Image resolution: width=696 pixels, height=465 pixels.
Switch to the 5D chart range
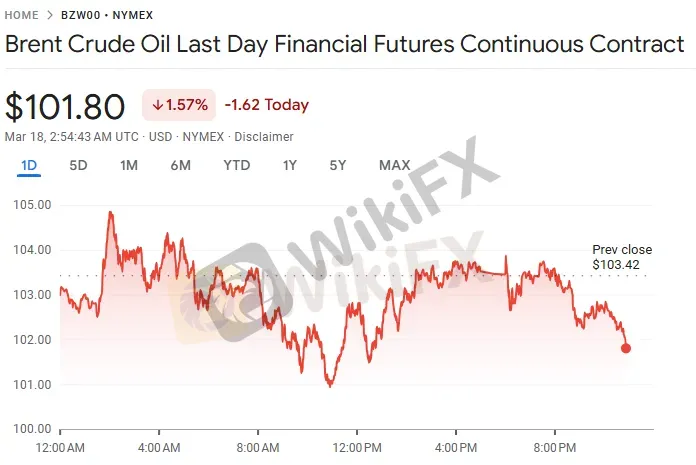pyautogui.click(x=78, y=165)
